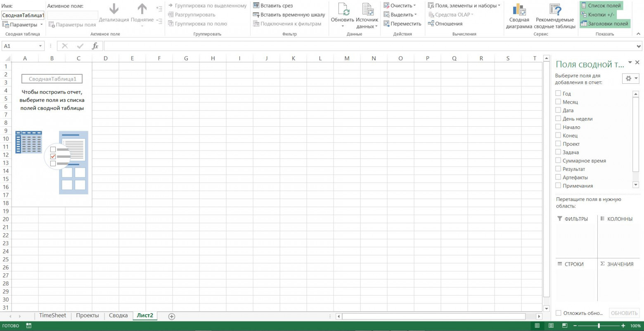Switch to the Сводка sheet tab

click(118, 316)
